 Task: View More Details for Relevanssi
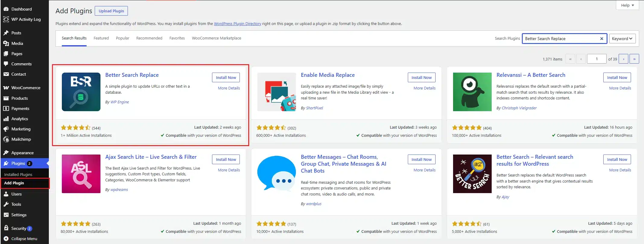tap(620, 88)
